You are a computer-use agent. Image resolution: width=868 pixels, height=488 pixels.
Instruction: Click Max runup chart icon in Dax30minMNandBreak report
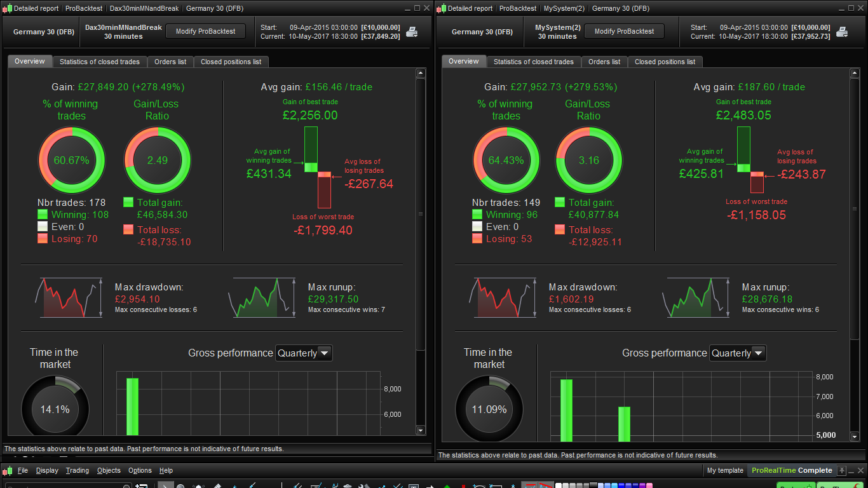click(262, 297)
